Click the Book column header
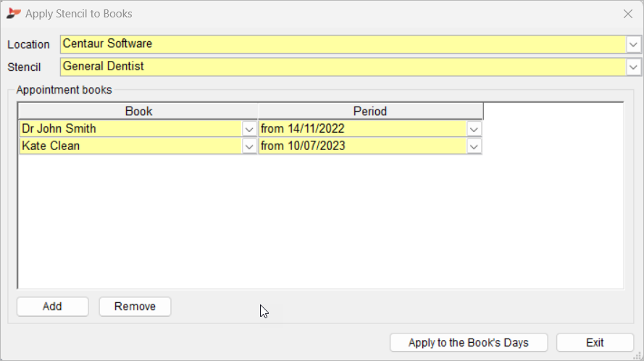 [138, 112]
